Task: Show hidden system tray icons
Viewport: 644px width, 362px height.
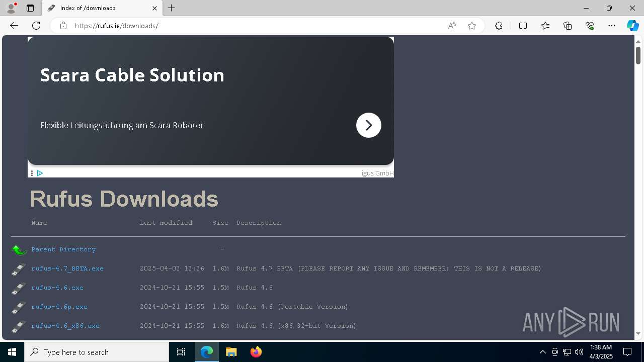Action: tap(542, 352)
